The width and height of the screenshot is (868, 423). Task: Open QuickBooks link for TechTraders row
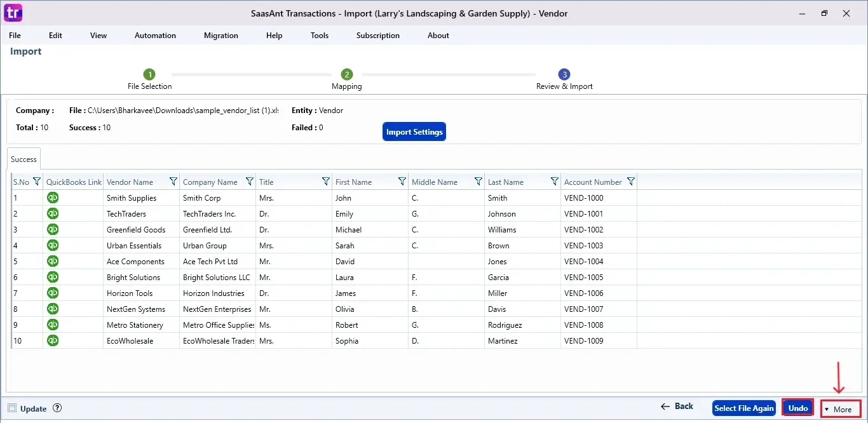pos(53,213)
